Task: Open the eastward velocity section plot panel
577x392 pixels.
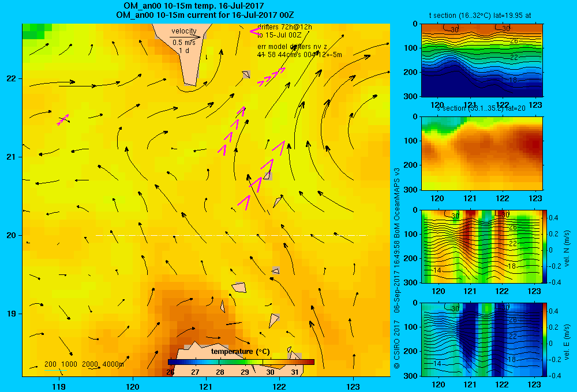Action: 482,340
